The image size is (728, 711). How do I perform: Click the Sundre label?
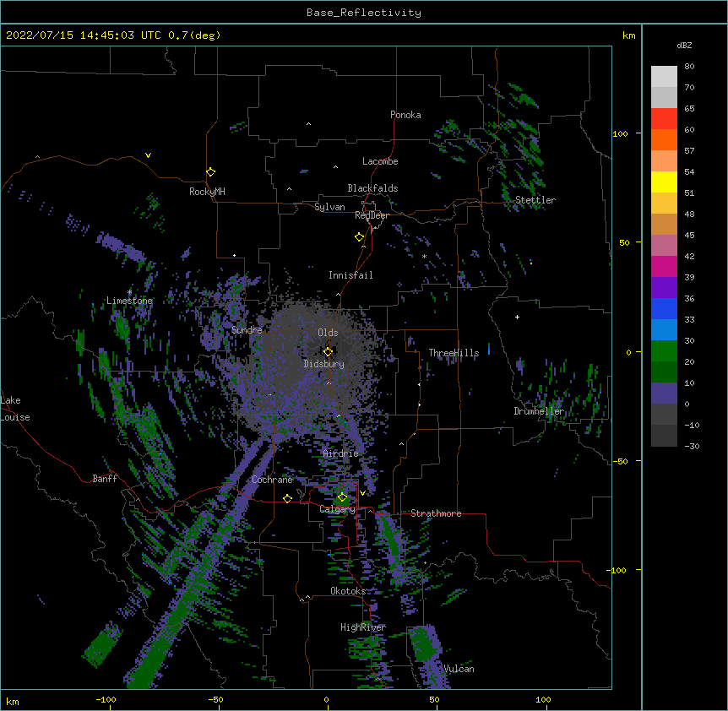click(247, 330)
